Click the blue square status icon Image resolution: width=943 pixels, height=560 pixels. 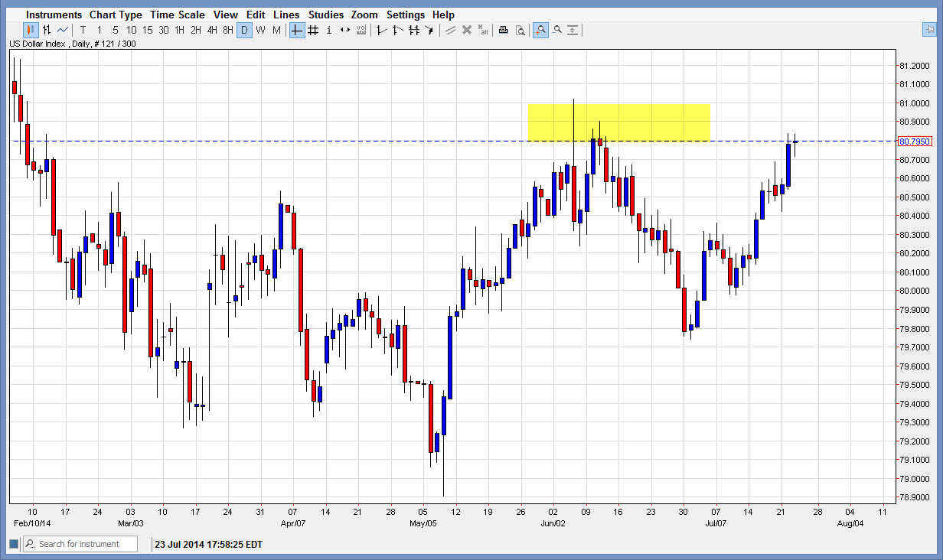coord(13,544)
